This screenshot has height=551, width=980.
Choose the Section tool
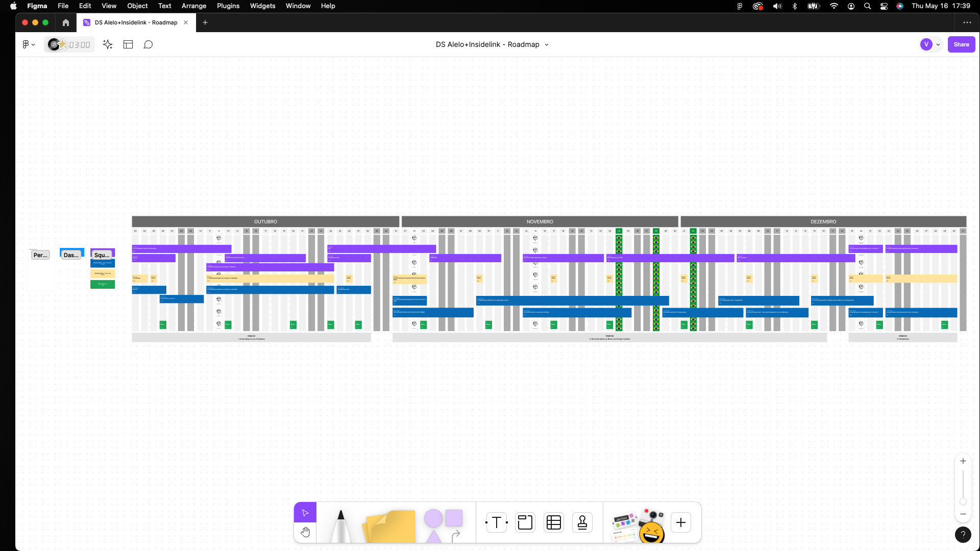[525, 522]
